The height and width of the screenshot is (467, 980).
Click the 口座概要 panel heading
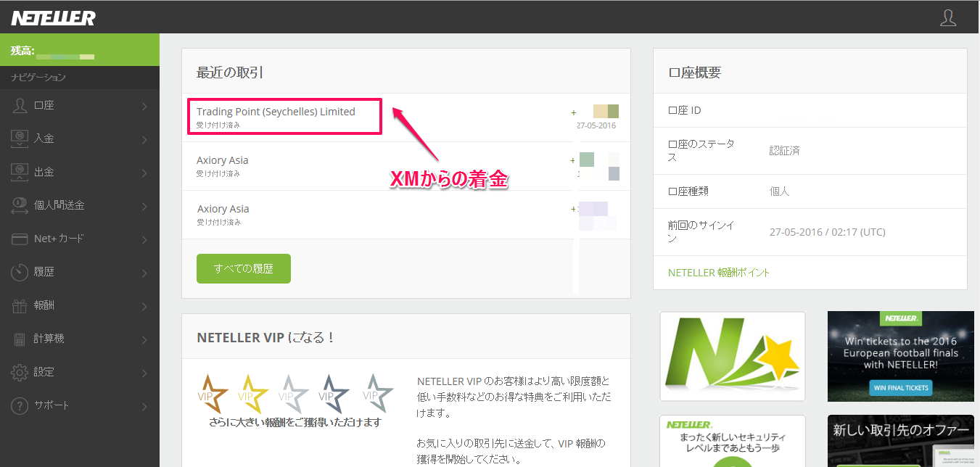695,72
